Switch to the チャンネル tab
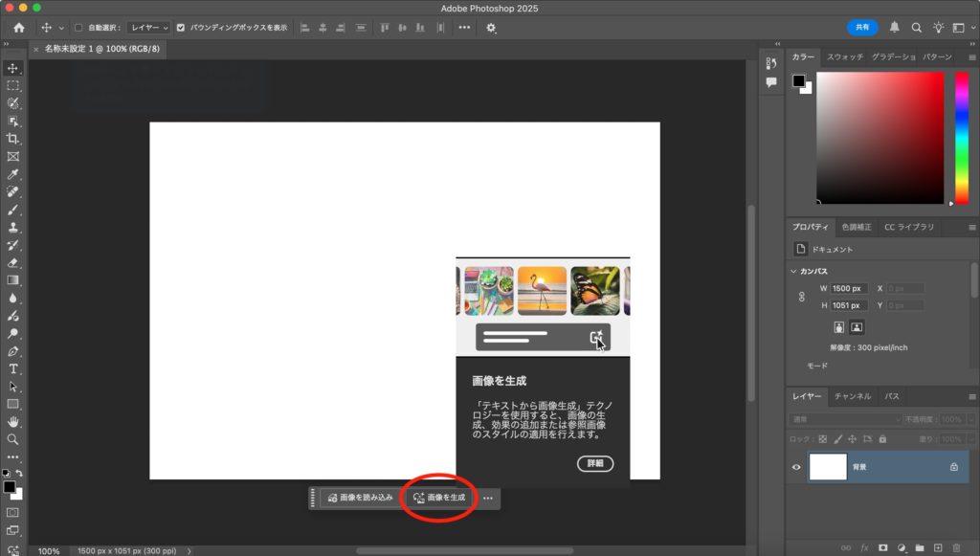Image resolution: width=980 pixels, height=556 pixels. click(x=851, y=395)
